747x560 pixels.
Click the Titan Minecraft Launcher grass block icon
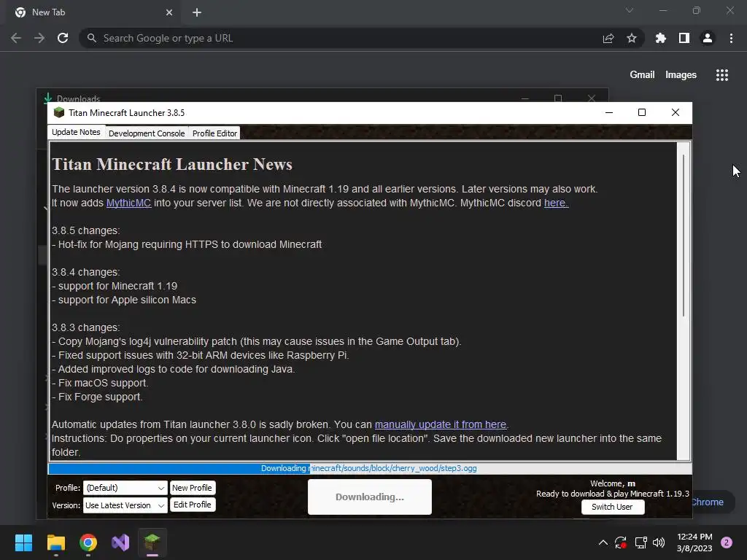pyautogui.click(x=59, y=112)
